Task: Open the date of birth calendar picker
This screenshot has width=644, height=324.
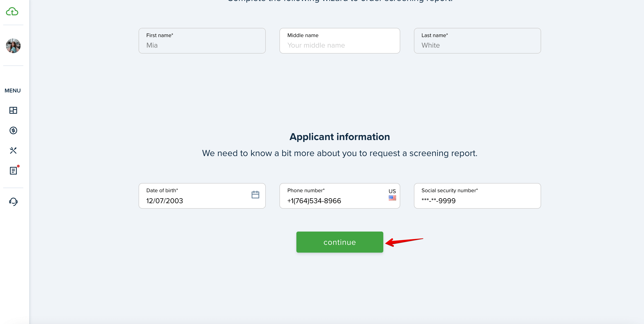Action: tap(255, 195)
